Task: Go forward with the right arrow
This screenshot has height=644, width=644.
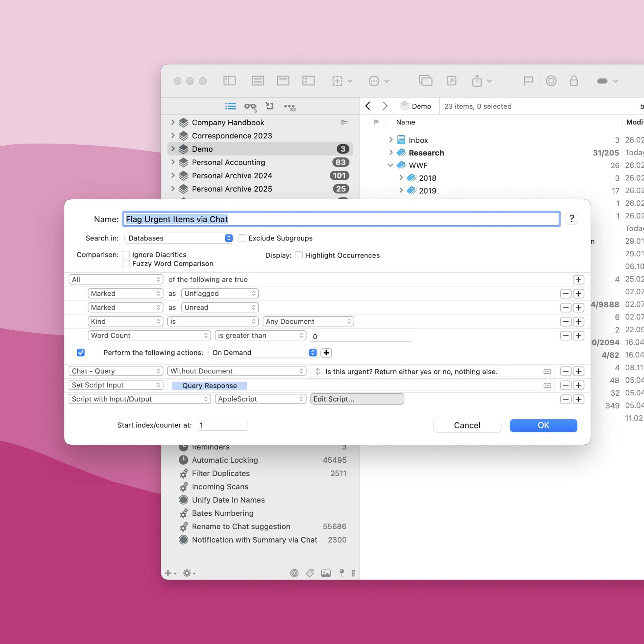Action: (x=385, y=106)
